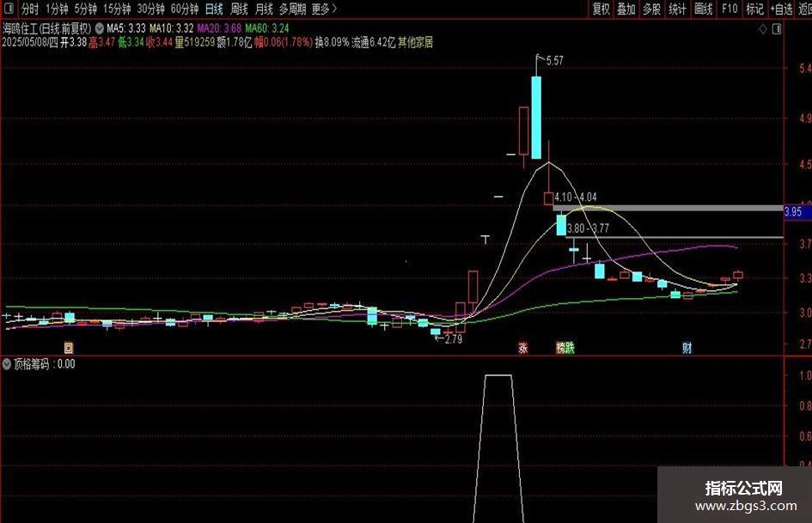
Task: Open the 多股 multi-stock view
Action: 651,9
